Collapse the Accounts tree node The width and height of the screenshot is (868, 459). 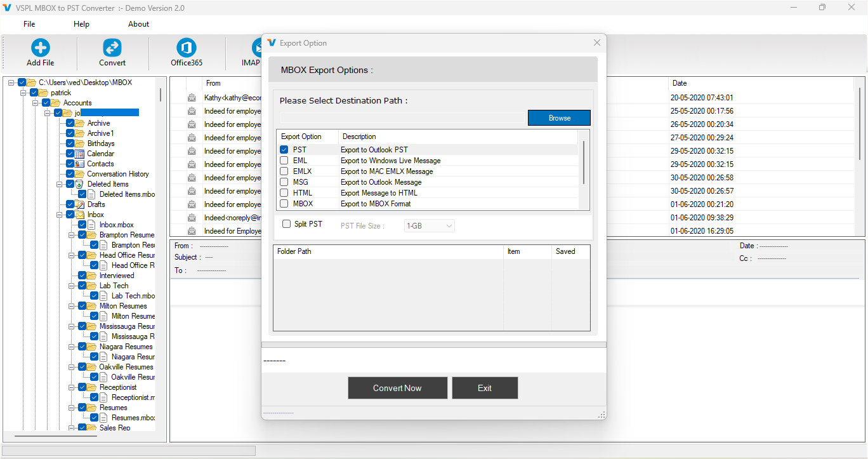(36, 103)
